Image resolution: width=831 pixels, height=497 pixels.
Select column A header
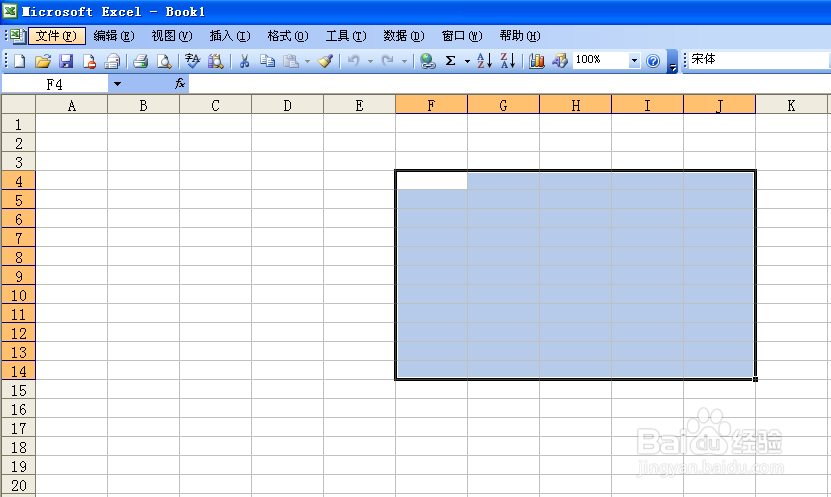(x=72, y=105)
